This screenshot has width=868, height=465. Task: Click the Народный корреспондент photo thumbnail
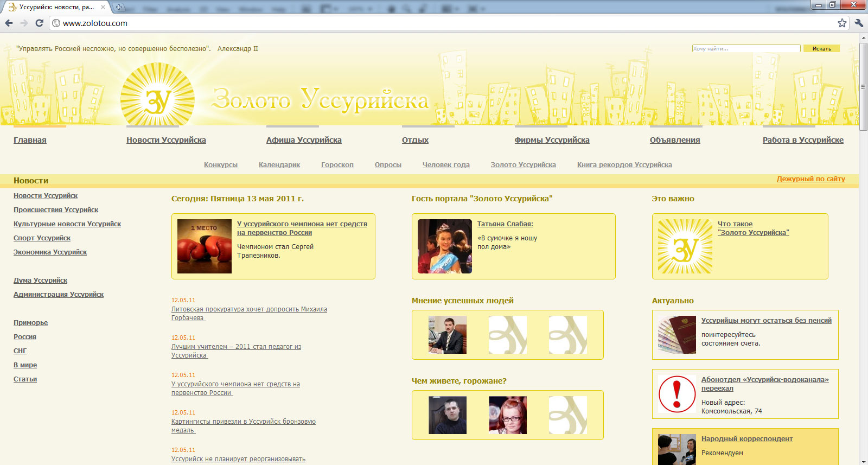677,450
